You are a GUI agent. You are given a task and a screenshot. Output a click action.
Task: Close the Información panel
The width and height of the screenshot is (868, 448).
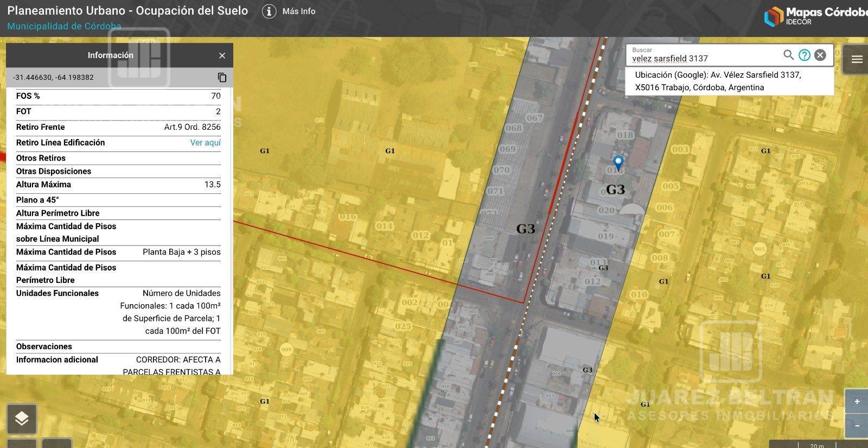[222, 55]
